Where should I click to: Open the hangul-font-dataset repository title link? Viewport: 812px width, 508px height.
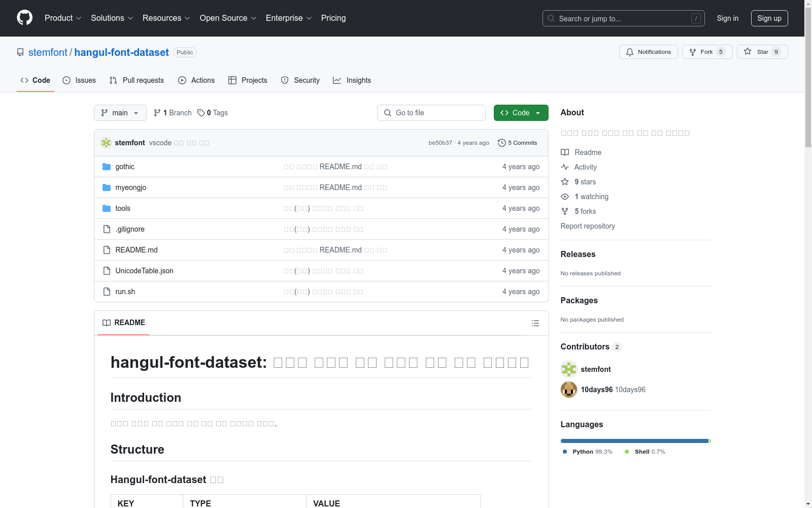coord(122,52)
